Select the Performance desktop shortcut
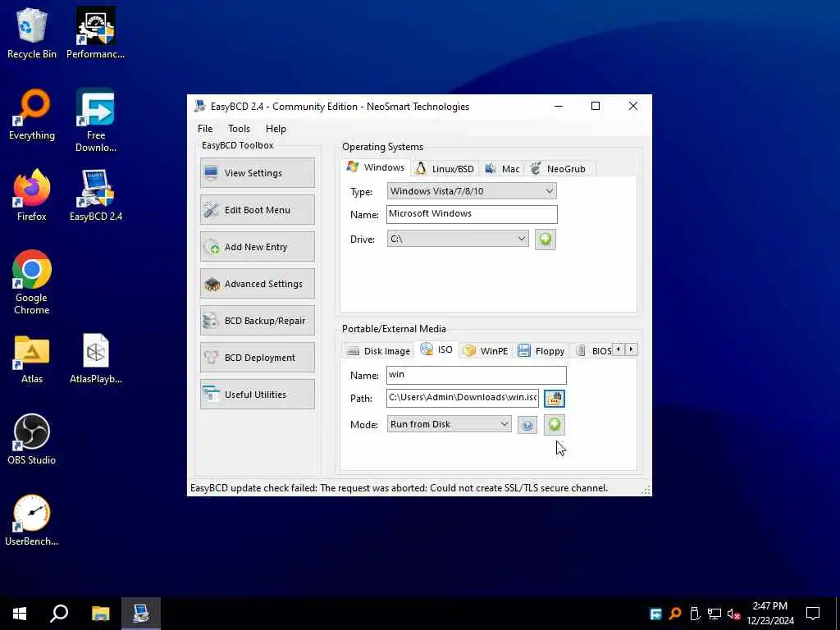Image resolution: width=840 pixels, height=630 pixels. point(95,33)
